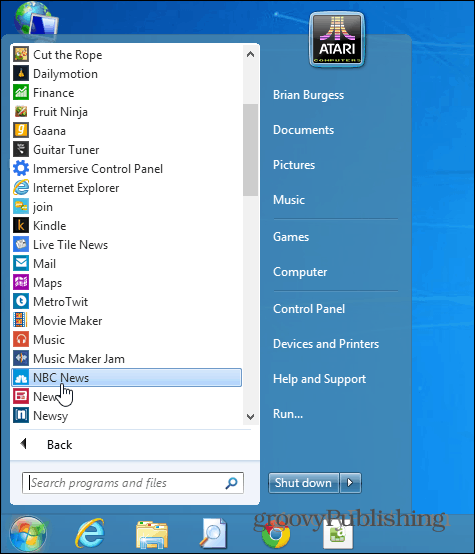Click the Mail envelope icon

coord(21,264)
